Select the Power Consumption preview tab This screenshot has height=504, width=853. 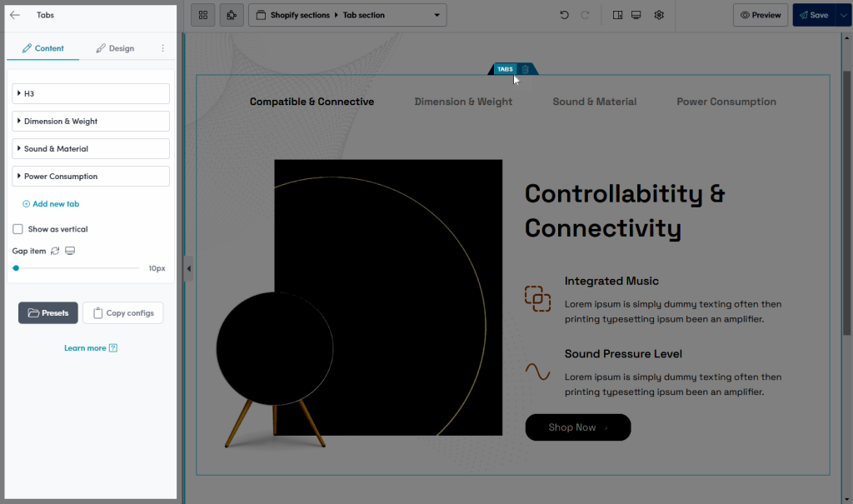[x=726, y=102]
